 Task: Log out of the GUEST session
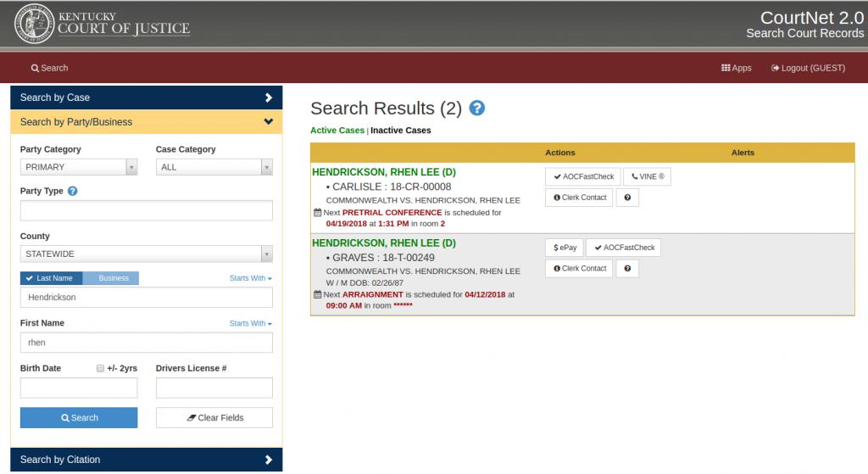(x=808, y=68)
